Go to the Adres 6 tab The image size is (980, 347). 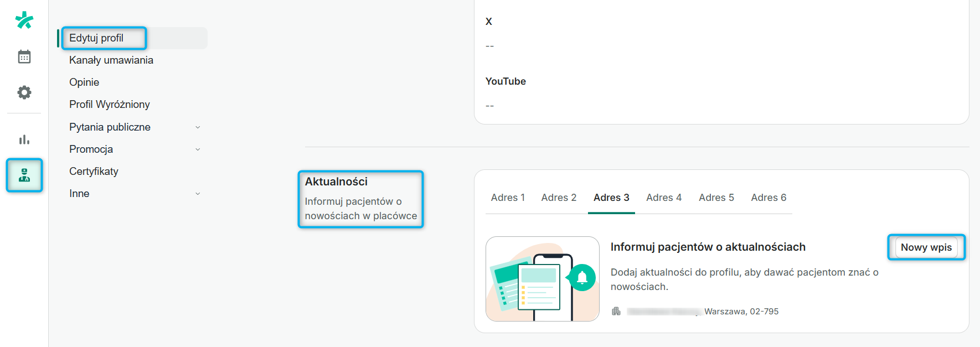[x=768, y=198]
